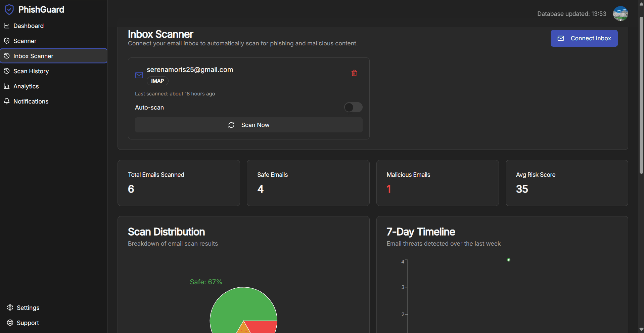
Task: Click the envelope icon beside serenamoris25@gmail.com
Action: click(139, 75)
